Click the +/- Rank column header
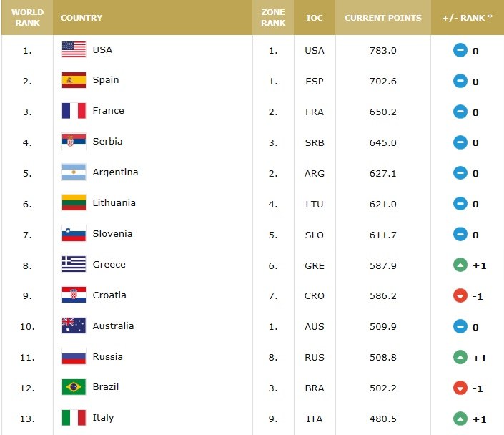This screenshot has height=435, width=504. [468, 18]
